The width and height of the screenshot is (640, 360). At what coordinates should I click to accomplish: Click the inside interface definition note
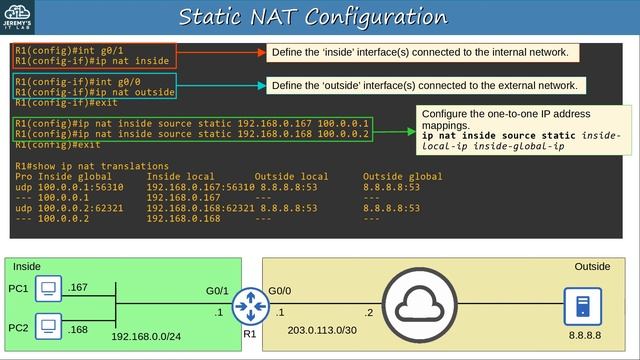click(x=422, y=53)
